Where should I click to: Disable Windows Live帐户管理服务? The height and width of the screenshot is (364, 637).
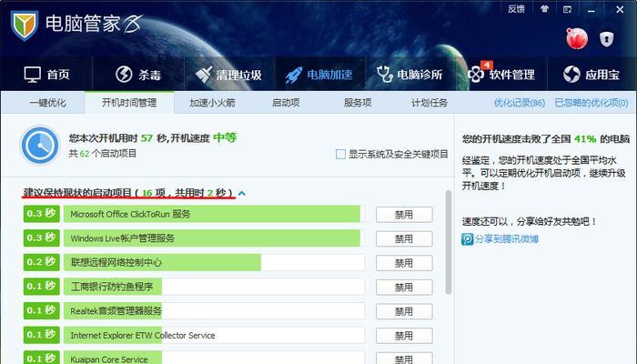click(x=404, y=238)
